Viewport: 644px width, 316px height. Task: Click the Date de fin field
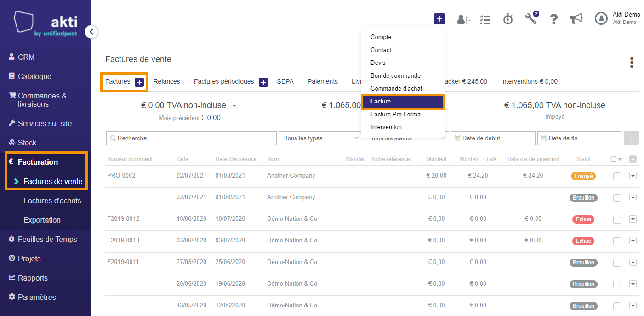579,138
